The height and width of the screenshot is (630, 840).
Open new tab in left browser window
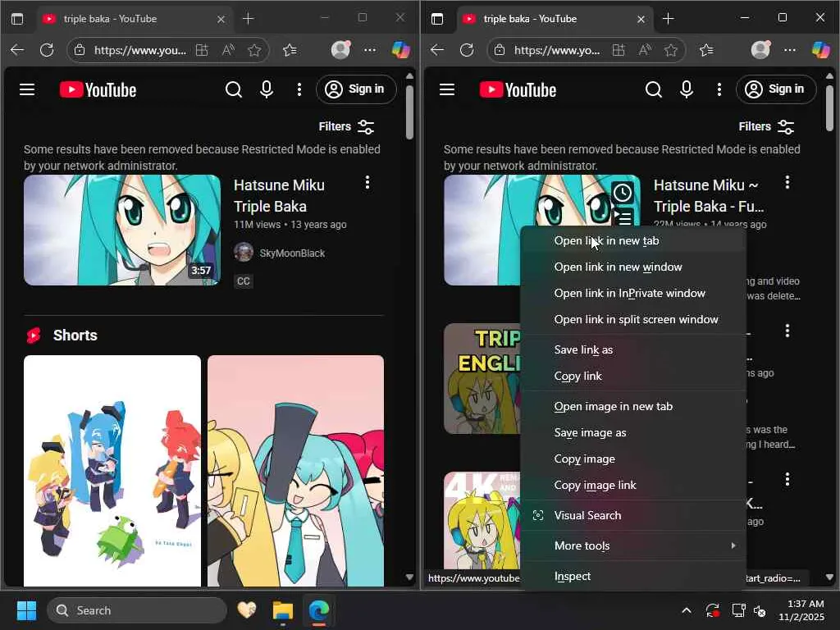click(x=248, y=19)
